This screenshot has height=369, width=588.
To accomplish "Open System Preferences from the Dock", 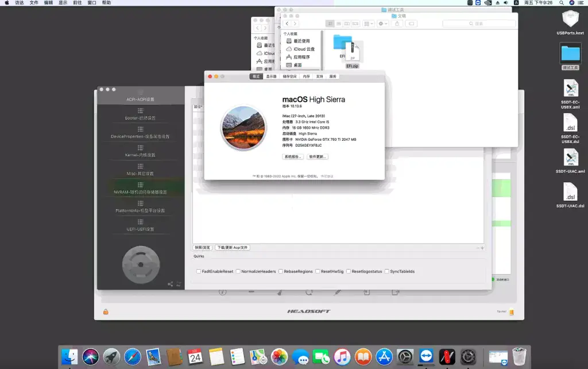I will (405, 356).
